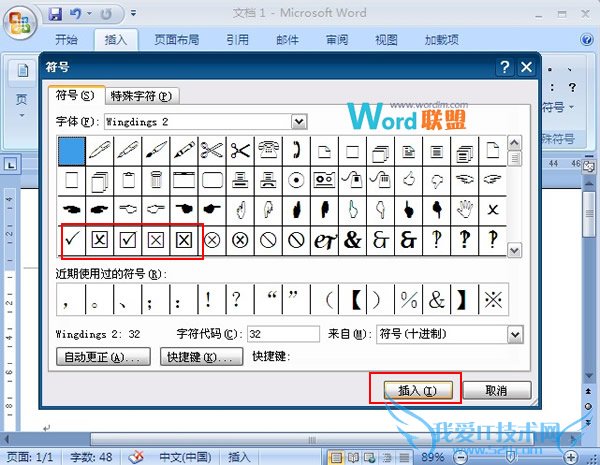The image size is (600, 465).
Task: Click the Cancel (取消) button
Action: tap(497, 391)
